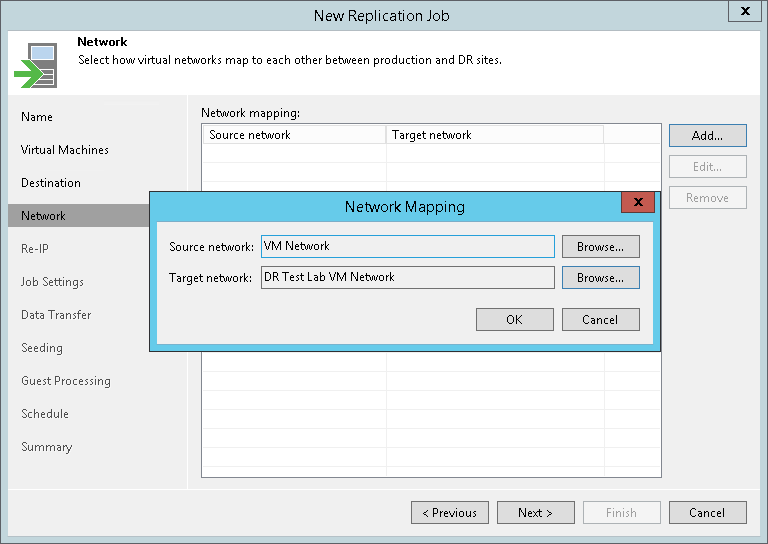Viewport: 768px width, 544px height.
Task: Cancel the Network Mapping dialog
Action: [600, 320]
